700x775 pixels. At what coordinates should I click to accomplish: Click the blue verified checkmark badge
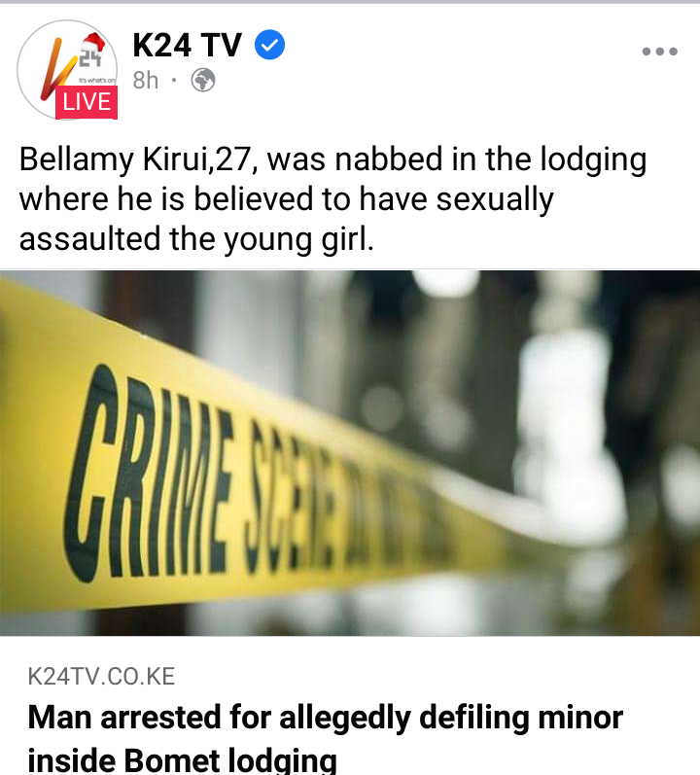coord(269,45)
